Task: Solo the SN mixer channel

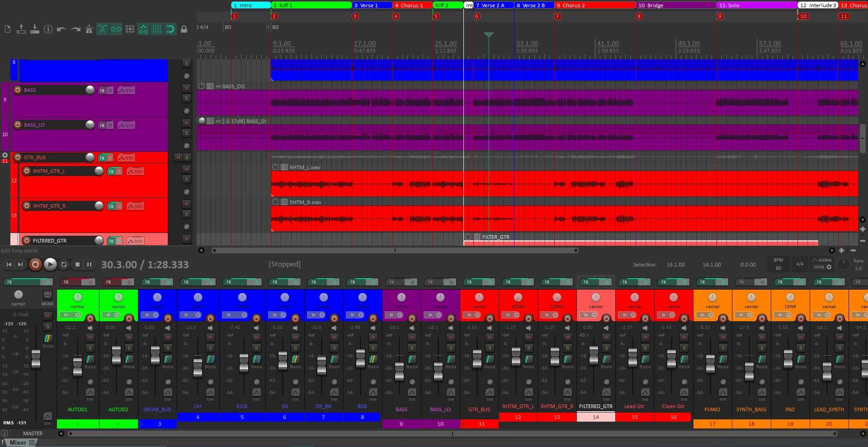Action: coord(295,348)
